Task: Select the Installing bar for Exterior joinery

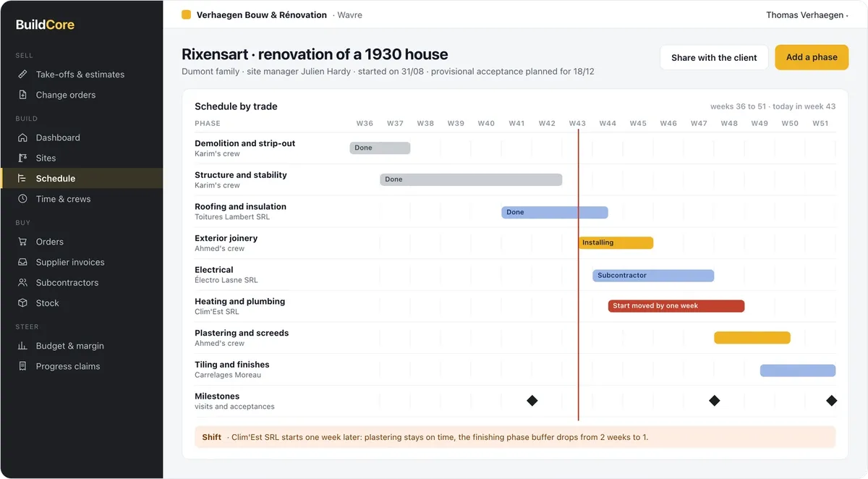Action: coord(616,243)
